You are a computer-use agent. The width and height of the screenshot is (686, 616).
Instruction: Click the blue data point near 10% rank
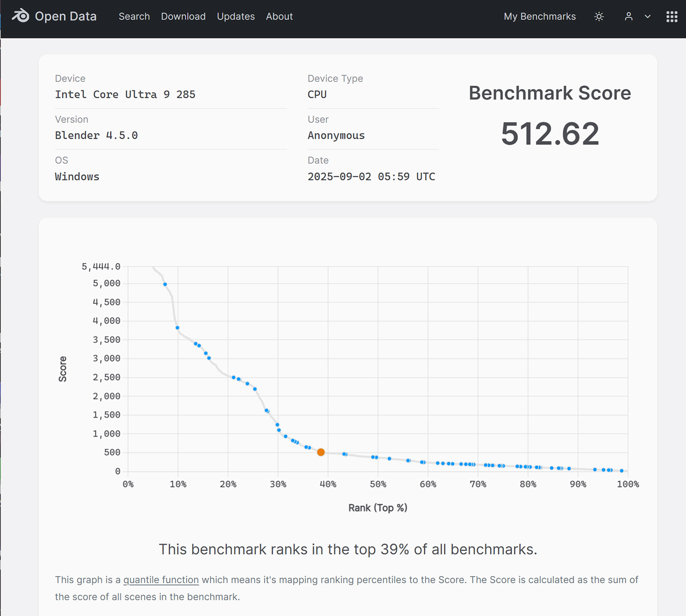tap(177, 328)
